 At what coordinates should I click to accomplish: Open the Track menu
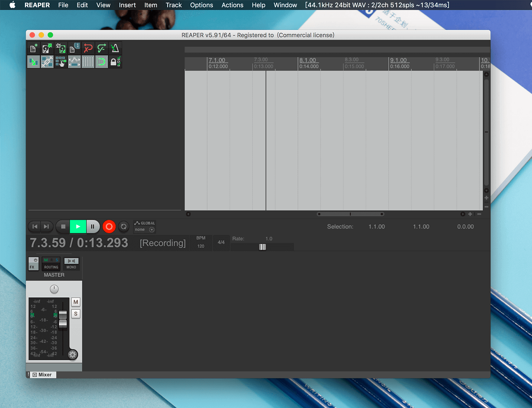tap(174, 5)
